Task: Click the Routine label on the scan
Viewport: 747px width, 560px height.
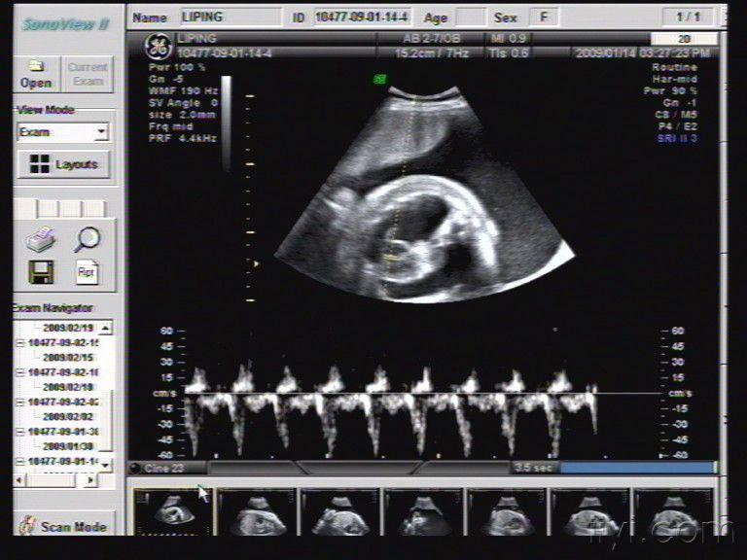Action: 675,67
